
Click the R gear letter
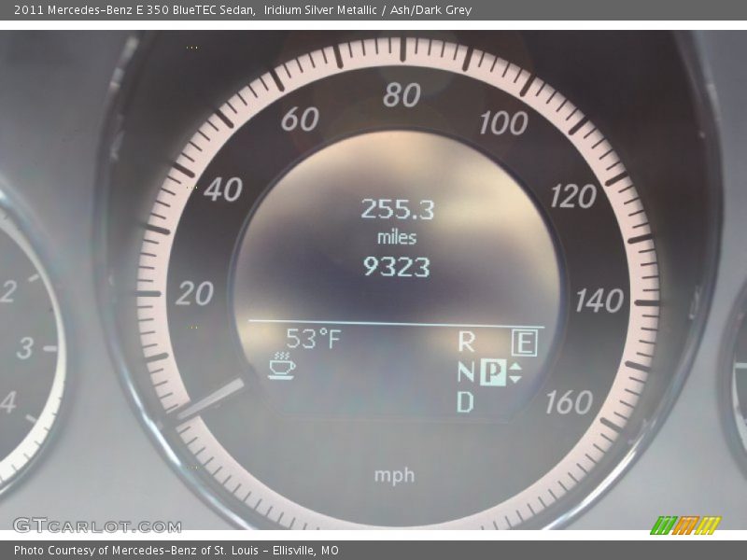pos(466,342)
